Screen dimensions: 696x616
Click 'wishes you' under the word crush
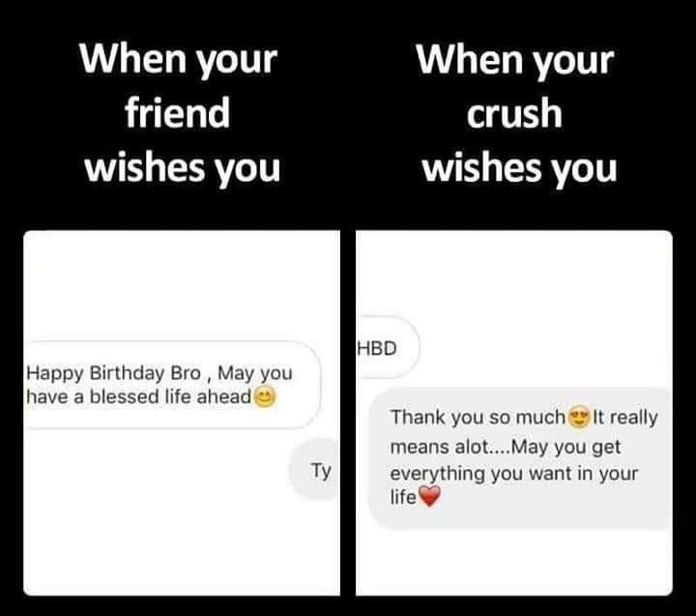(x=519, y=168)
